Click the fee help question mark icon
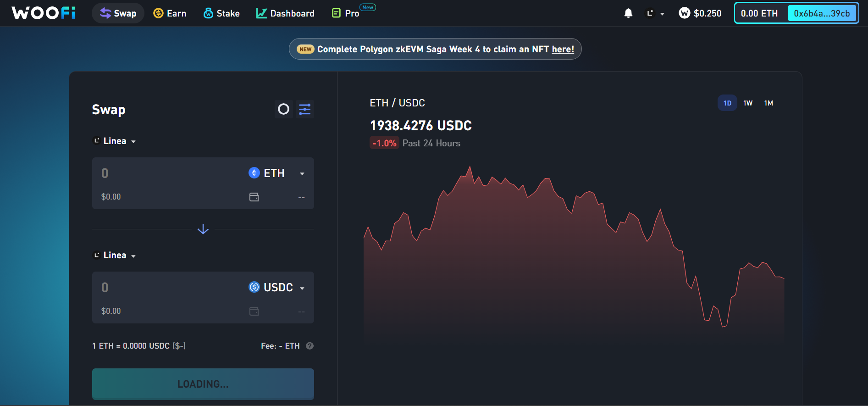868x406 pixels. (310, 346)
